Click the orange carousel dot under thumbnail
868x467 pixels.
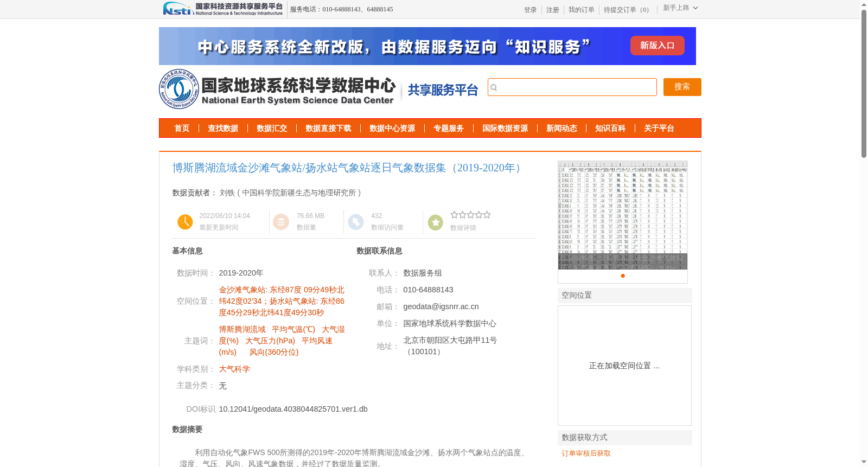pos(623,276)
